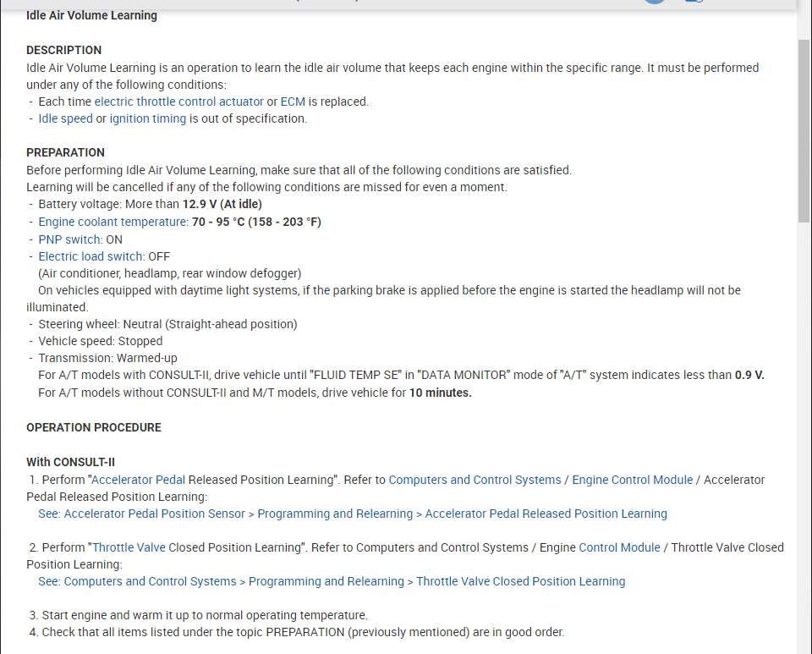The width and height of the screenshot is (812, 654).
Task: Follow the ignition timing link
Action: (148, 118)
